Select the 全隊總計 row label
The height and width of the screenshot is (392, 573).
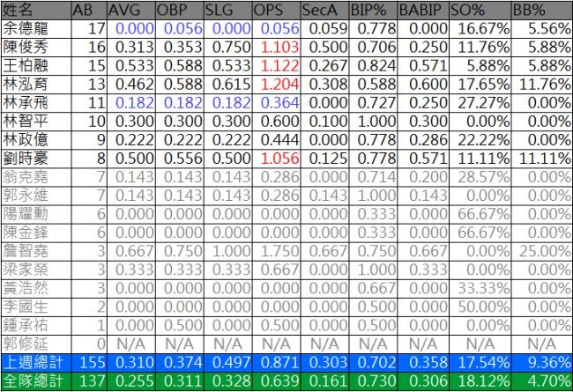[x=33, y=381]
